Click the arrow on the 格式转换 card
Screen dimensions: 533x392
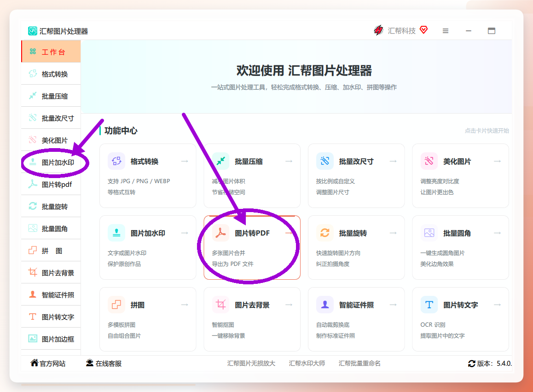(x=185, y=161)
